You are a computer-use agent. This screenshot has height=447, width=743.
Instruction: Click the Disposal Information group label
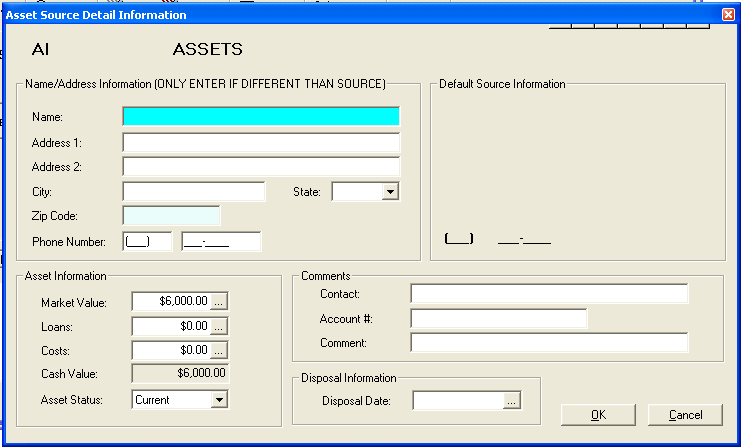[349, 378]
